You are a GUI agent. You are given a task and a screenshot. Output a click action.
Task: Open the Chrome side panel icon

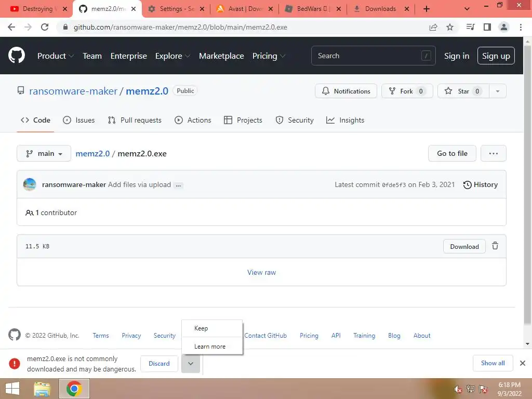(x=487, y=27)
